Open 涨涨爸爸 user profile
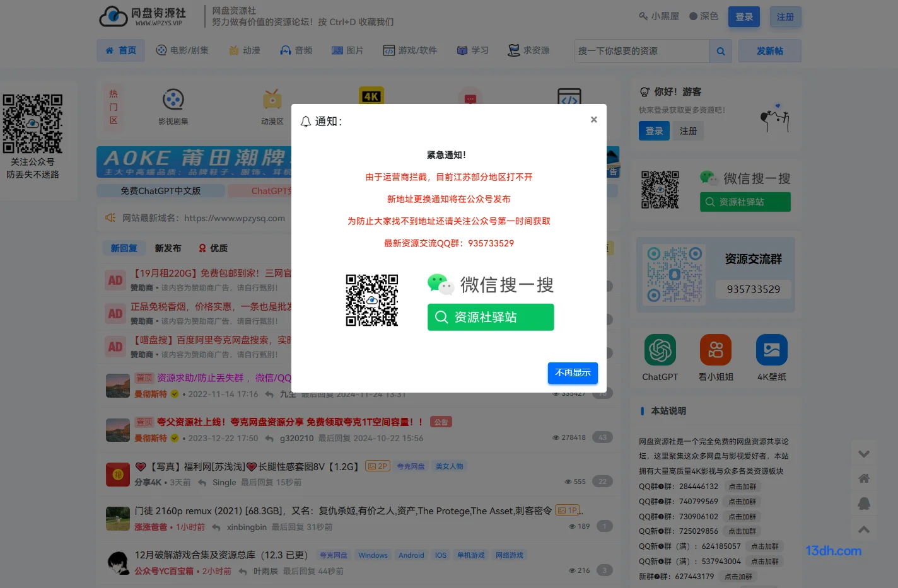898x588 pixels. tap(151, 527)
